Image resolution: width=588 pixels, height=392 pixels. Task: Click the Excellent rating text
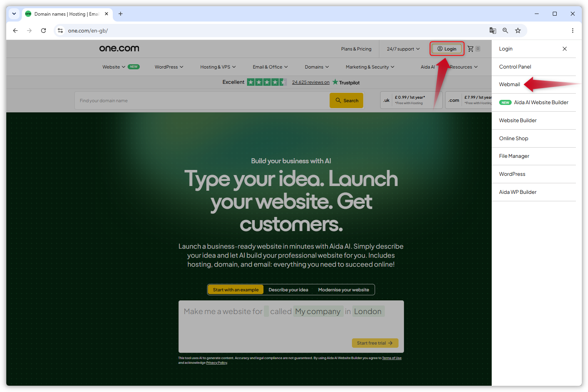(x=233, y=82)
